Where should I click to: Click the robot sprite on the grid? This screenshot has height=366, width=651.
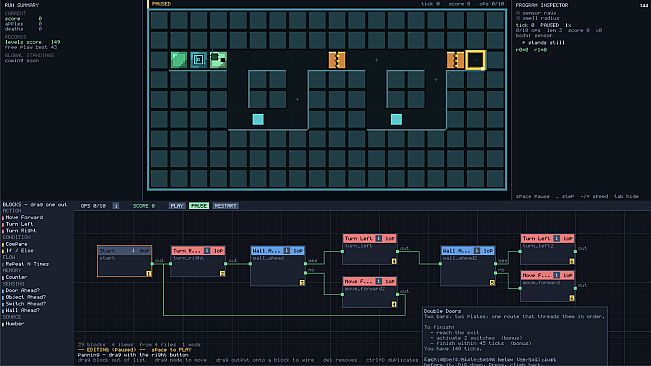click(218, 60)
